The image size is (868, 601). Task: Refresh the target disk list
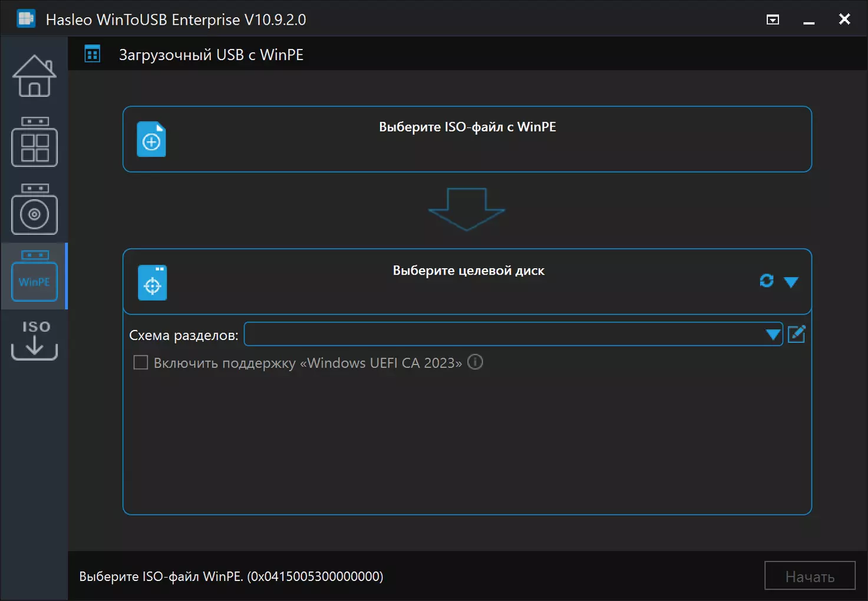tap(767, 280)
